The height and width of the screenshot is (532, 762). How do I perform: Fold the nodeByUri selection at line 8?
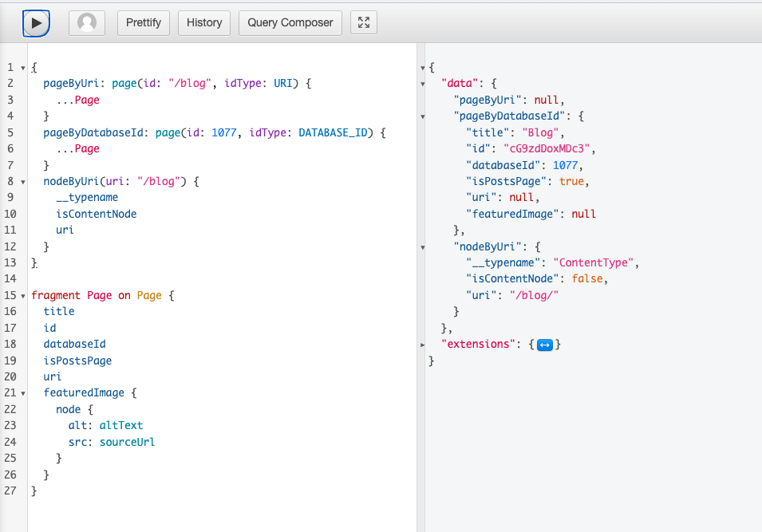(23, 181)
